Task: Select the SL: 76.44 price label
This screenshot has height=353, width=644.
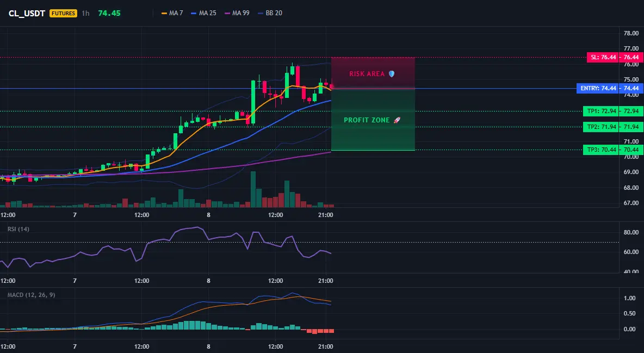Action: tap(615, 58)
